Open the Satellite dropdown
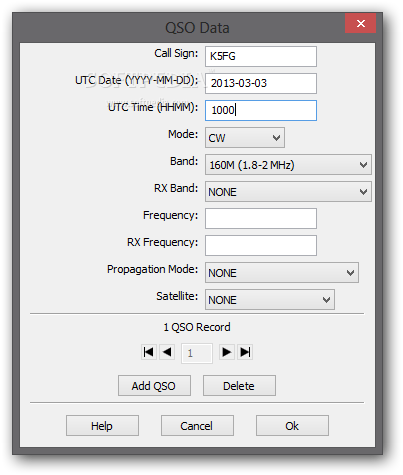403x475 pixels. tap(270, 299)
